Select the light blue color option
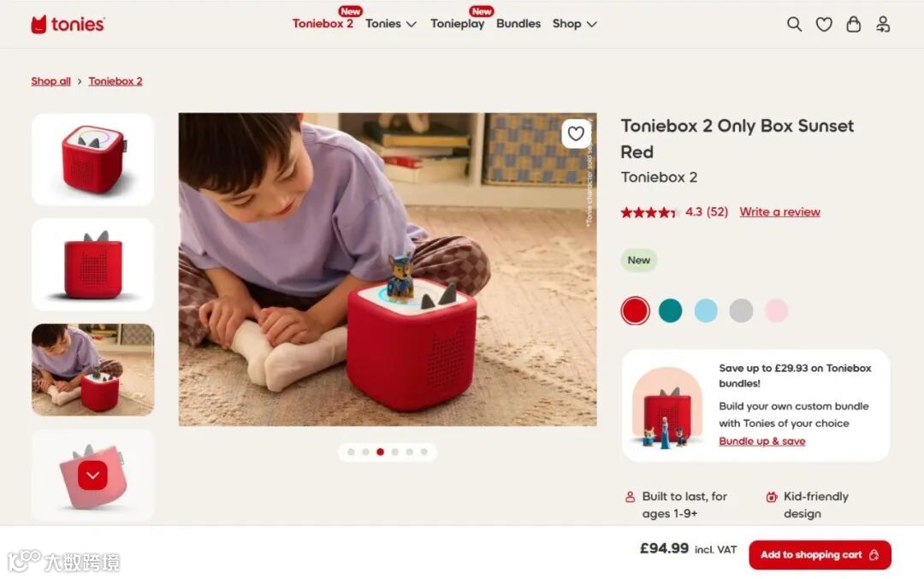 tap(705, 310)
